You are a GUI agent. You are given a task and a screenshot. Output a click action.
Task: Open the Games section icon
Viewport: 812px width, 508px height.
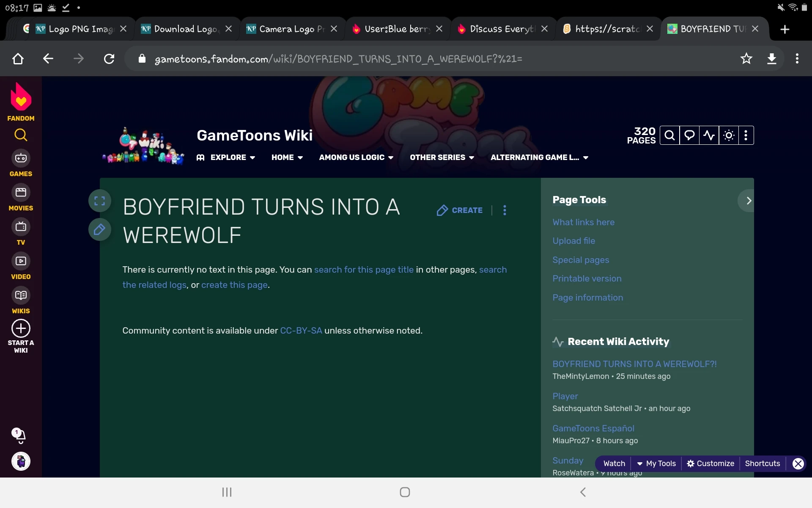21,158
